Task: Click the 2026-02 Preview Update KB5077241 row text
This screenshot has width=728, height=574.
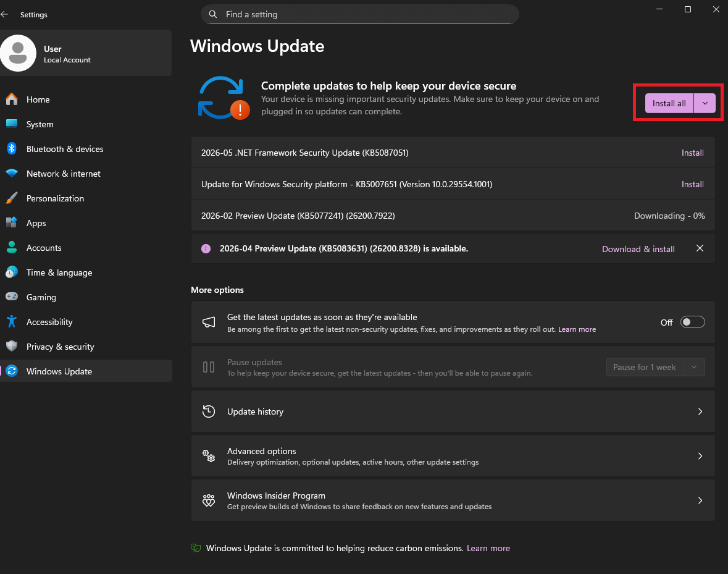Action: [x=298, y=216]
